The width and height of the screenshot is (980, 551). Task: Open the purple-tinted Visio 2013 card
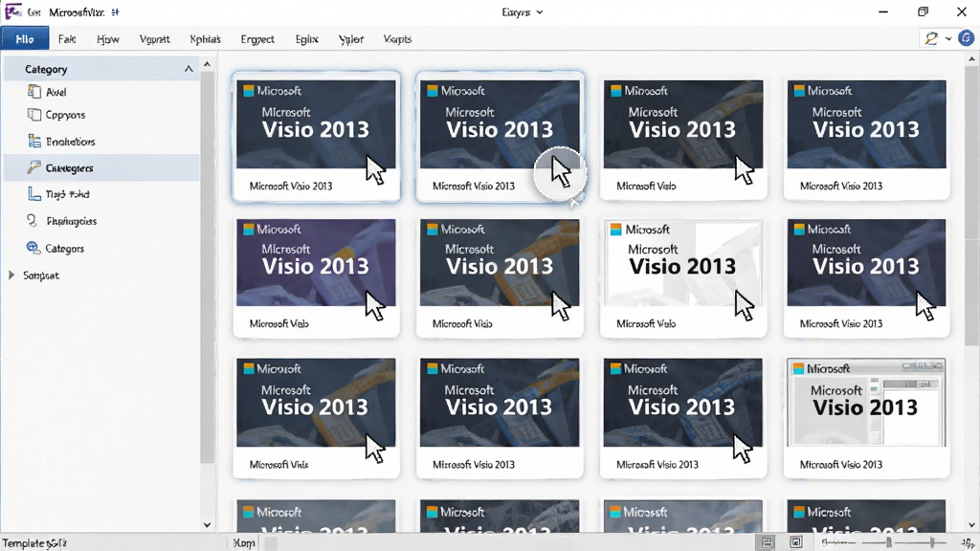click(316, 278)
